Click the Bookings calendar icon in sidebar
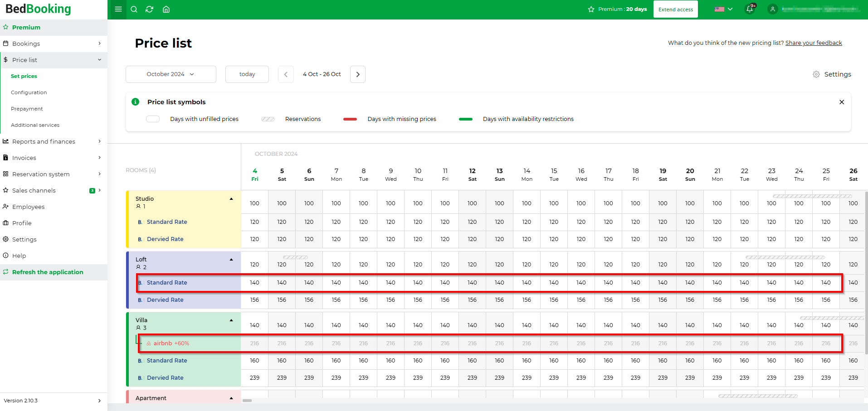868x411 pixels. 5,44
